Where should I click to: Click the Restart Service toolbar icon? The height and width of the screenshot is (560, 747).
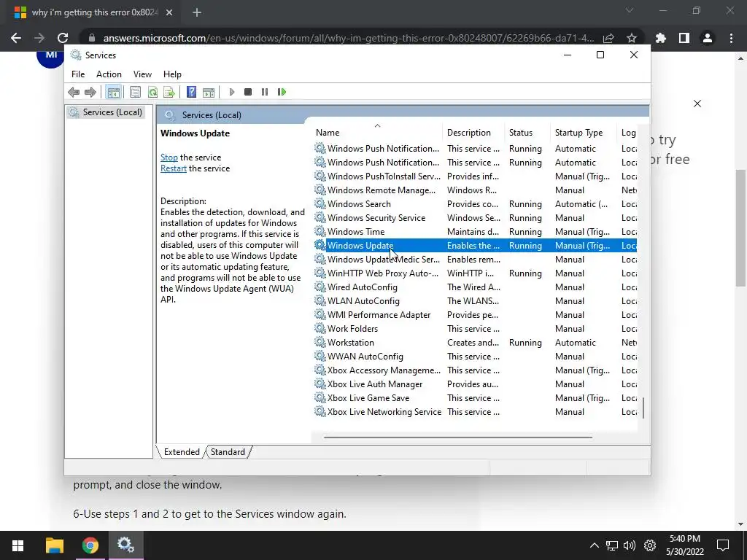click(x=282, y=92)
